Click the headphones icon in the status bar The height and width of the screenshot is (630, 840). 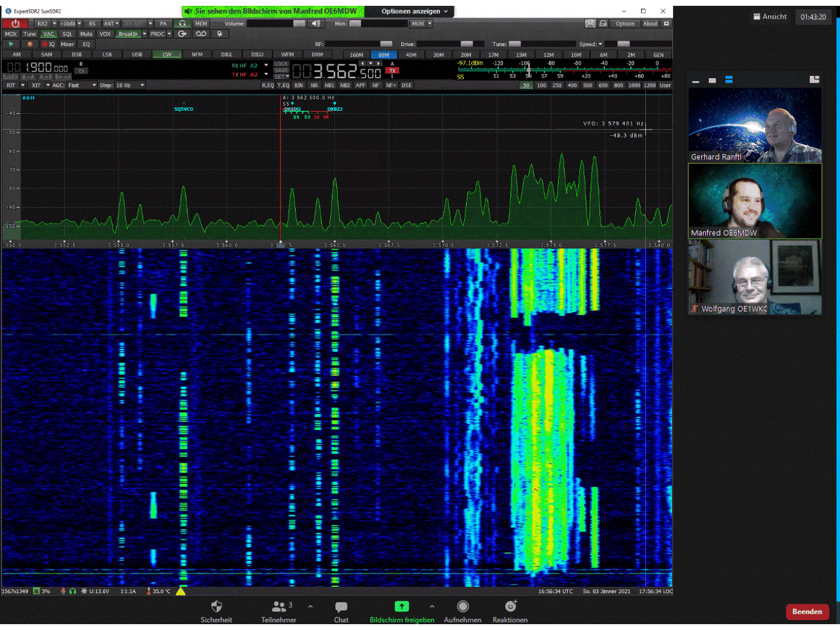pyautogui.click(x=72, y=591)
